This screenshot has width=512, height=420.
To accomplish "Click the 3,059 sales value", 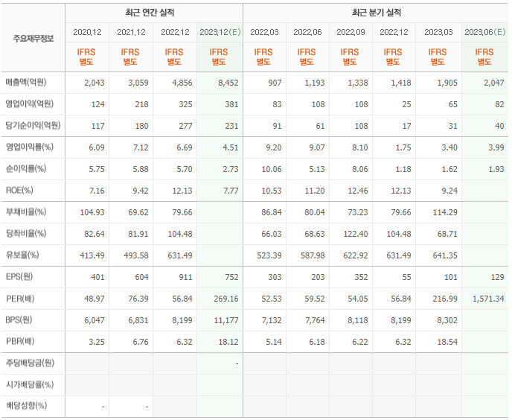I will [x=138, y=83].
